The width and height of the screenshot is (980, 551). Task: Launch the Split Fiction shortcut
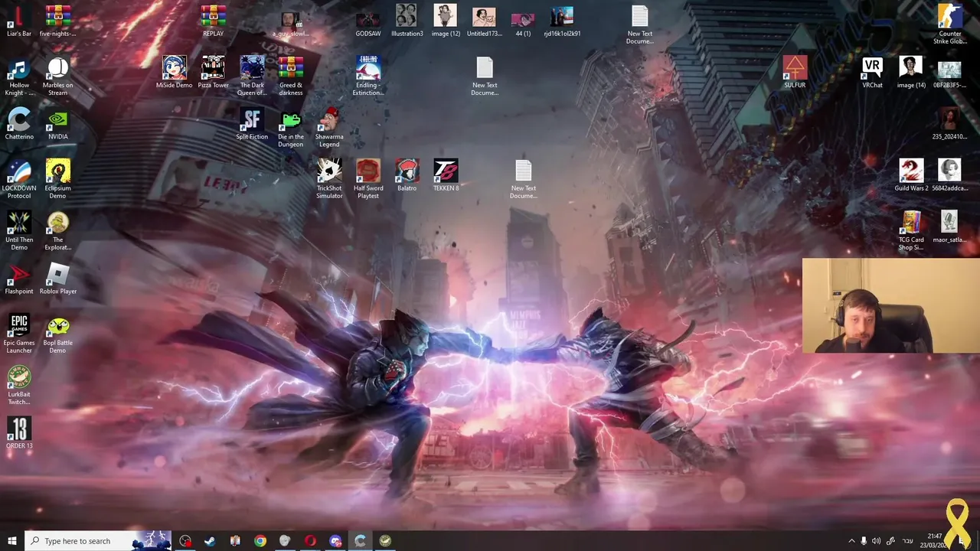(252, 123)
